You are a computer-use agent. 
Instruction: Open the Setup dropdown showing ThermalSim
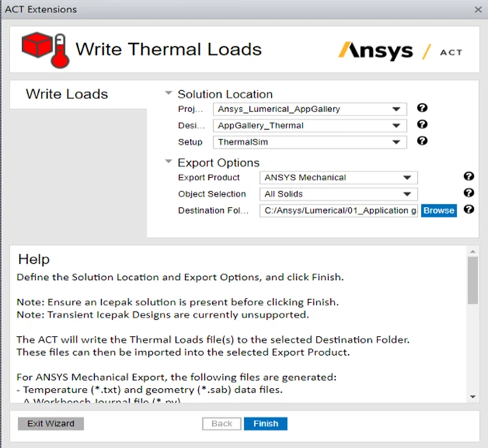click(310, 142)
